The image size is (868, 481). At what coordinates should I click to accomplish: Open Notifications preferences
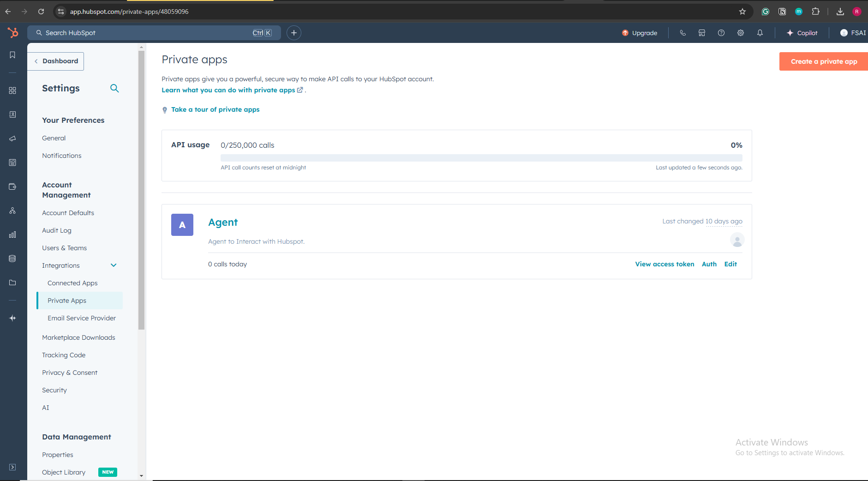[x=62, y=156]
